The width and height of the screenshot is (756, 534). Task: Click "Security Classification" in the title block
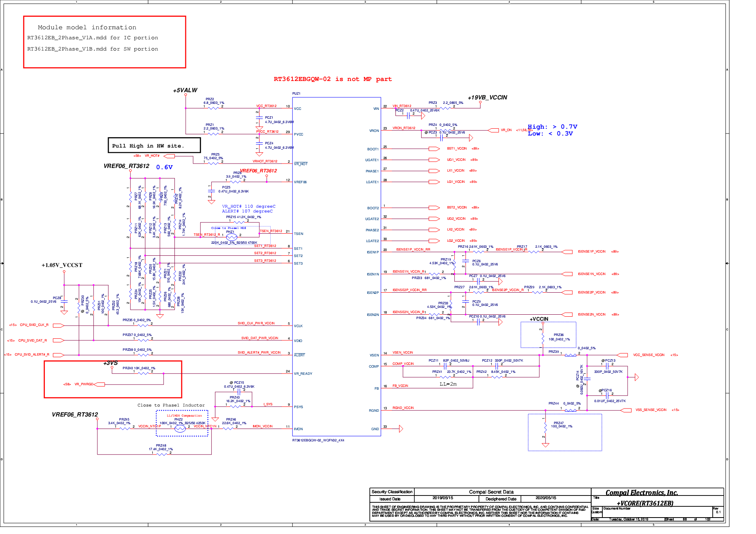(392, 492)
